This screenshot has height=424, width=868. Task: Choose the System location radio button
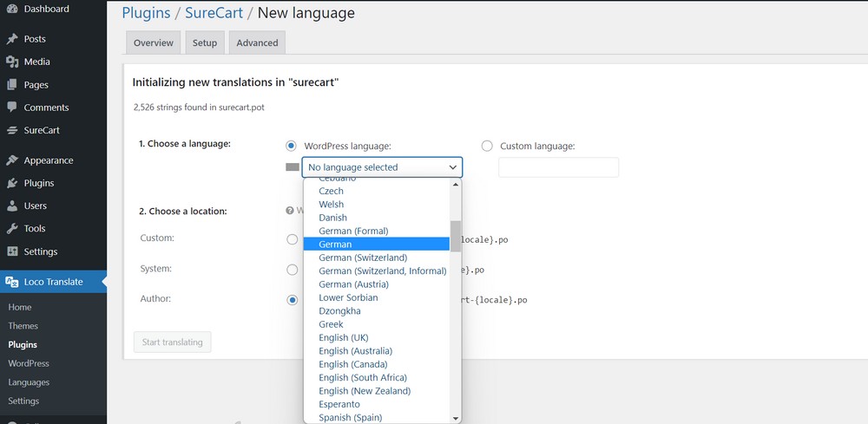click(292, 270)
